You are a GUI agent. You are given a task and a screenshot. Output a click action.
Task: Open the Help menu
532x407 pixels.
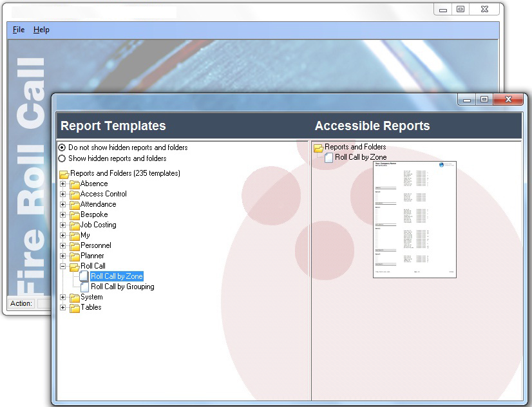tap(41, 30)
